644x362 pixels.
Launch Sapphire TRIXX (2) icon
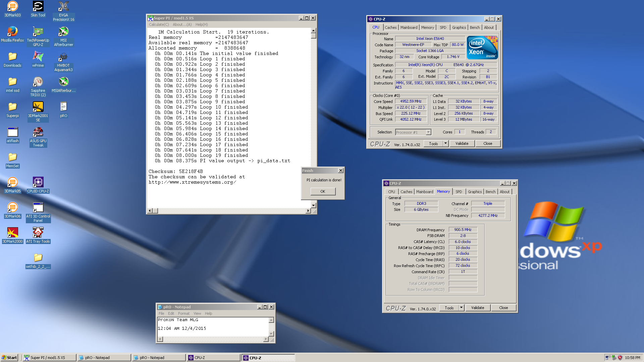pos(38,86)
